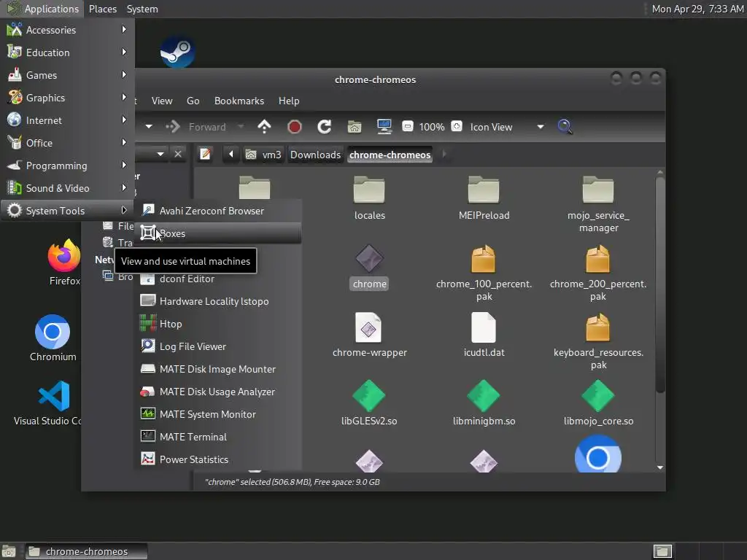Viewport: 747px width, 560px height.
Task: Select the icudtl.dat file
Action: [484, 335]
